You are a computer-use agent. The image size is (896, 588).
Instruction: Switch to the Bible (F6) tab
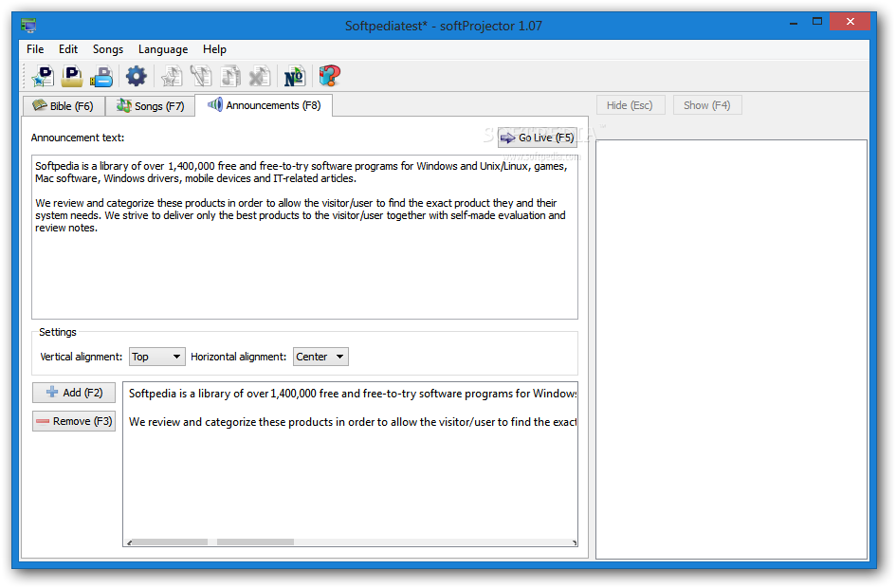tap(64, 106)
